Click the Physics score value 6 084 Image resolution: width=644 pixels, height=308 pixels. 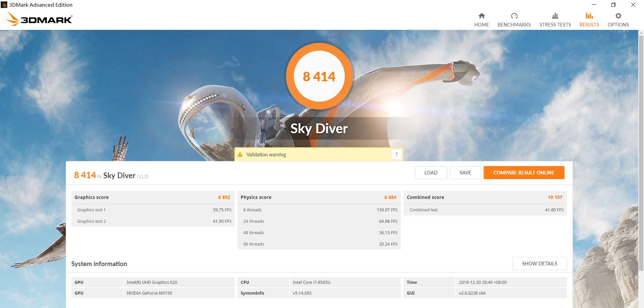(x=390, y=197)
